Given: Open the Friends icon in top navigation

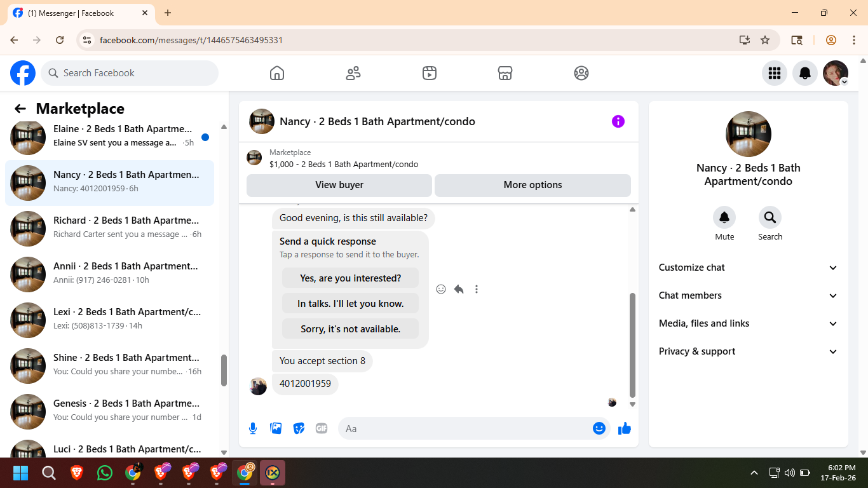Looking at the screenshot, I should click(353, 73).
